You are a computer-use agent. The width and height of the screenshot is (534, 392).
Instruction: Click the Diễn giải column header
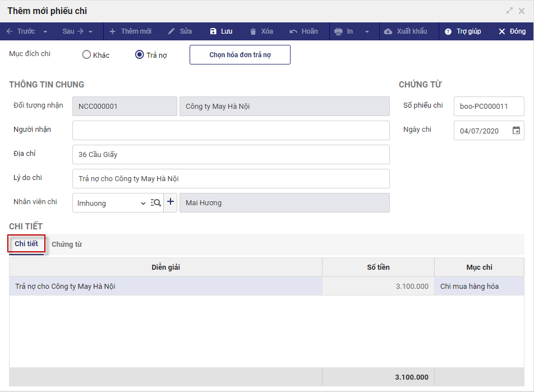point(166,268)
